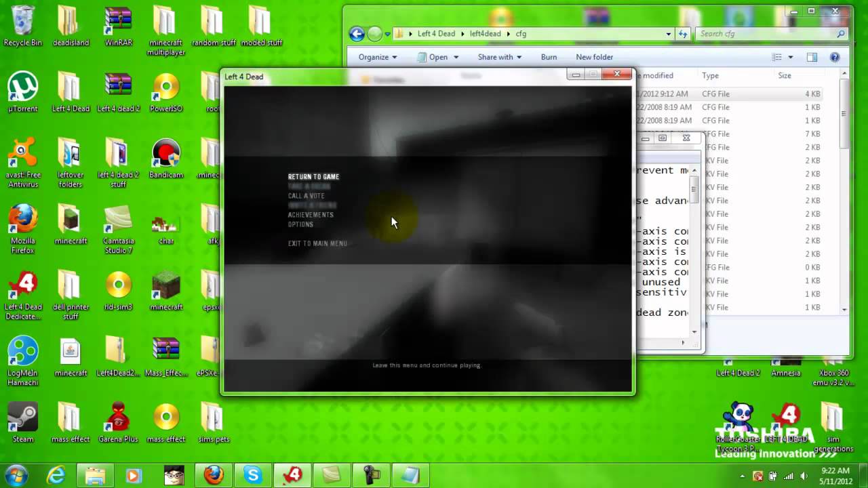This screenshot has height=488, width=868.
Task: Select the minecraft multiplayer folder
Action: pyautogui.click(x=166, y=31)
